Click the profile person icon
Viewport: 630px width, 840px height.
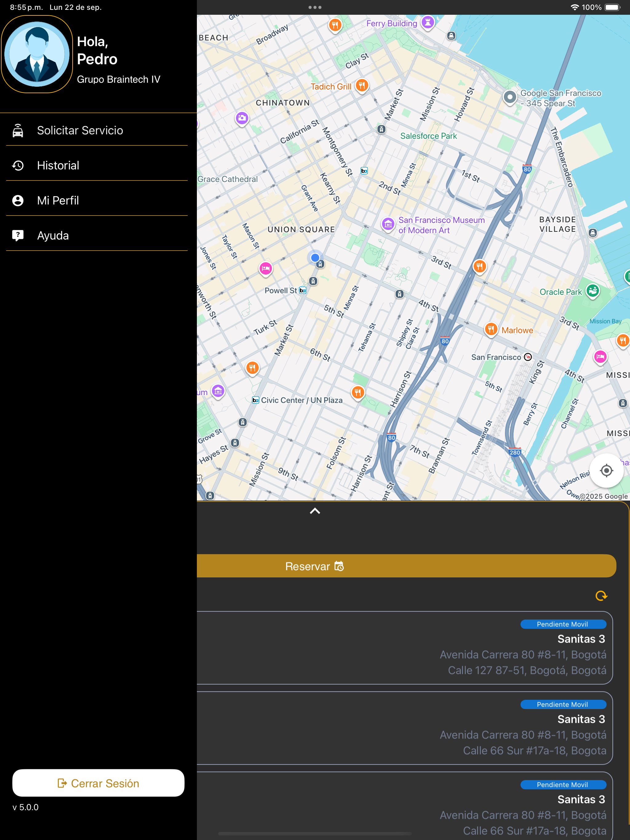18,200
